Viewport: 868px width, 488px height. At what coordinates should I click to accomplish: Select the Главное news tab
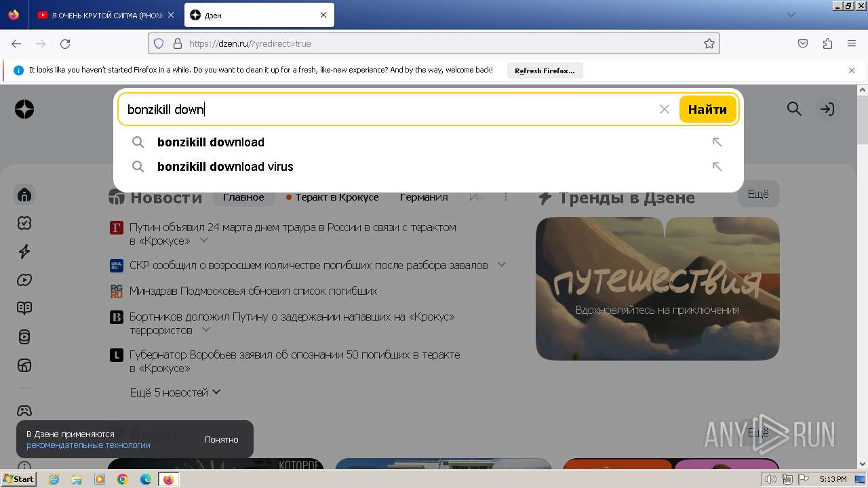tap(243, 197)
